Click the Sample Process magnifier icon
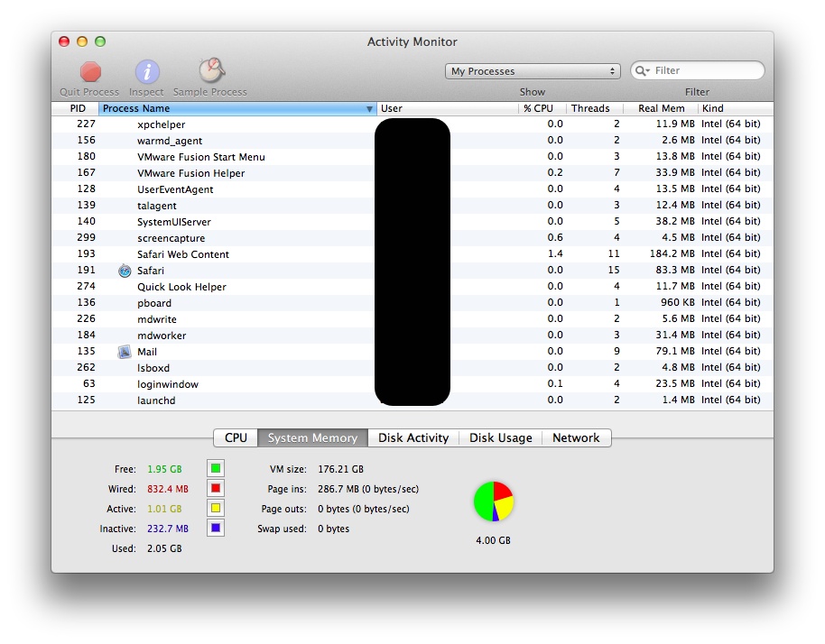The width and height of the screenshot is (825, 644). pyautogui.click(x=211, y=70)
